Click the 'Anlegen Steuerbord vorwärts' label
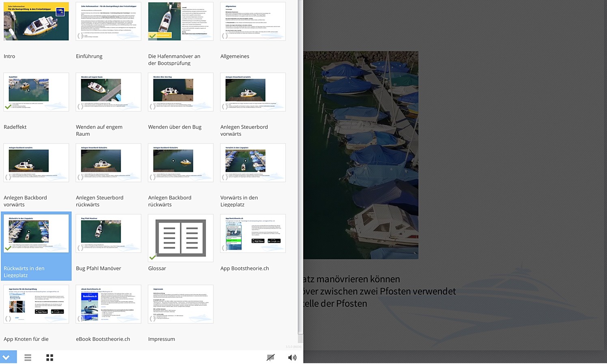The image size is (607, 364). [244, 130]
